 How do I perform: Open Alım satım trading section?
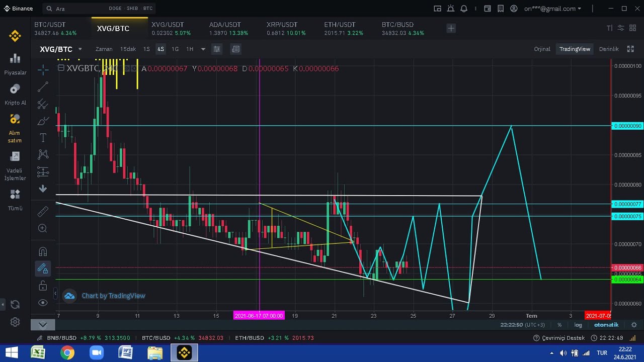pyautogui.click(x=15, y=128)
